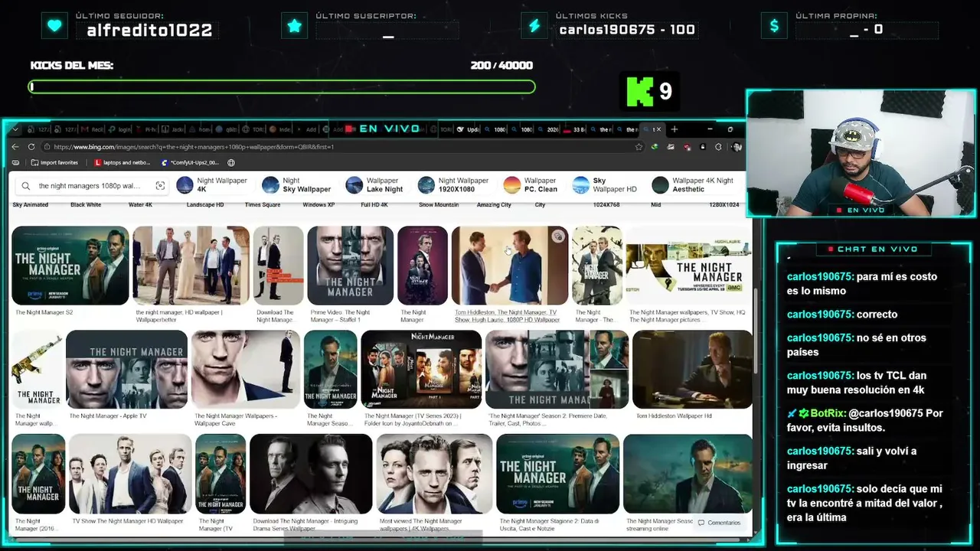Viewport: 980px width, 551px height.
Task: Click the visual search camera icon
Action: click(160, 185)
